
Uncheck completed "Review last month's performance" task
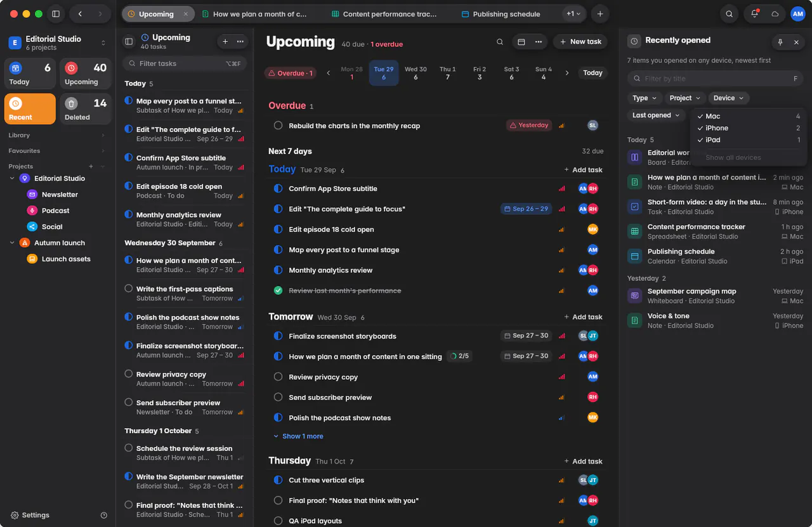click(278, 290)
